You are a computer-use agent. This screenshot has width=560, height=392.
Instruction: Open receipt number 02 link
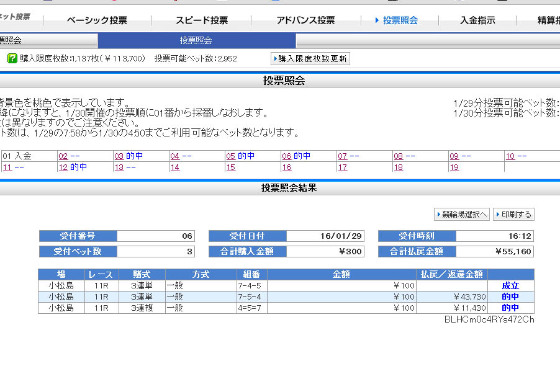(x=63, y=156)
